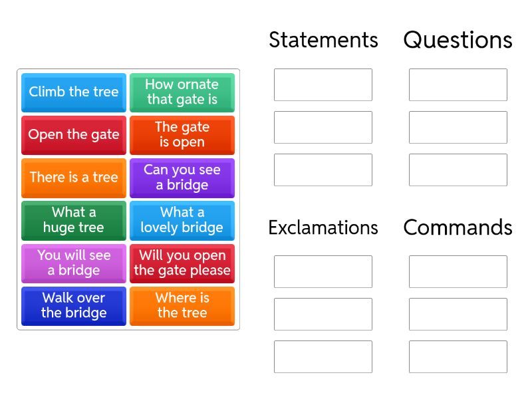The width and height of the screenshot is (532, 399).
Task: Select the middle Questions drop box
Action: [458, 128]
